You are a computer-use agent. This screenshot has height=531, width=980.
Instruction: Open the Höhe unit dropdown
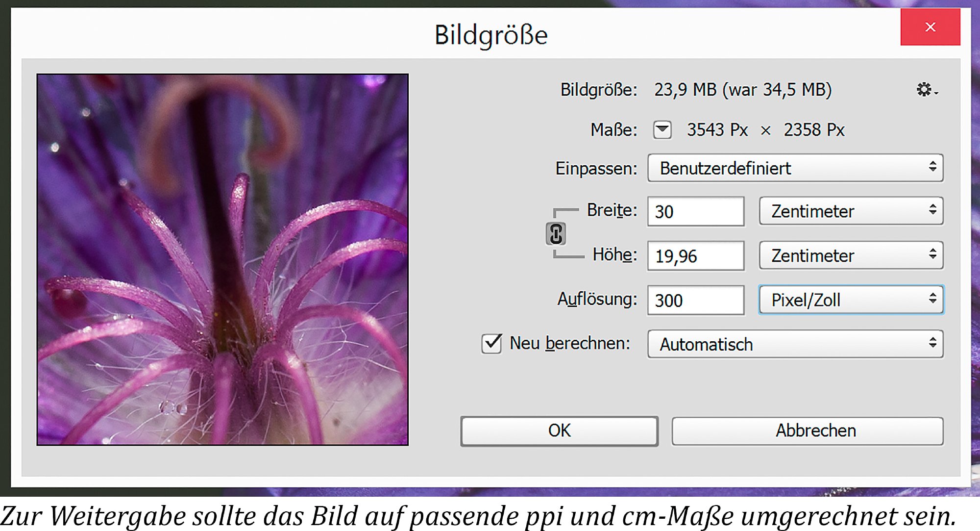tap(851, 255)
